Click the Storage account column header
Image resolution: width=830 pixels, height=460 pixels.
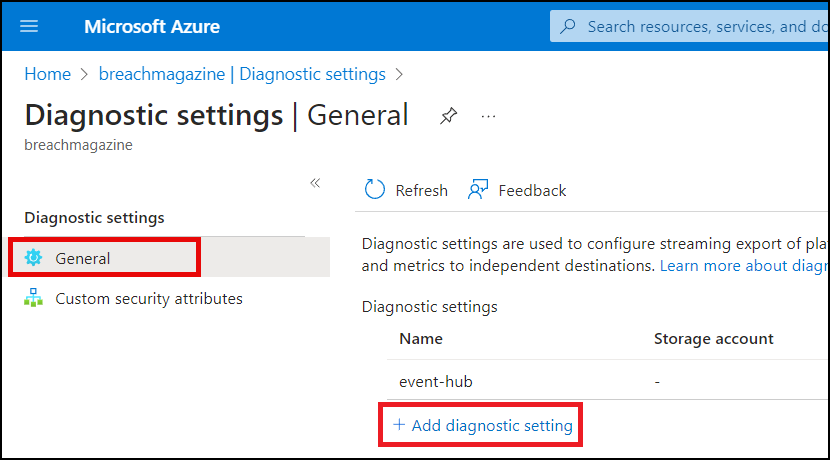point(713,339)
